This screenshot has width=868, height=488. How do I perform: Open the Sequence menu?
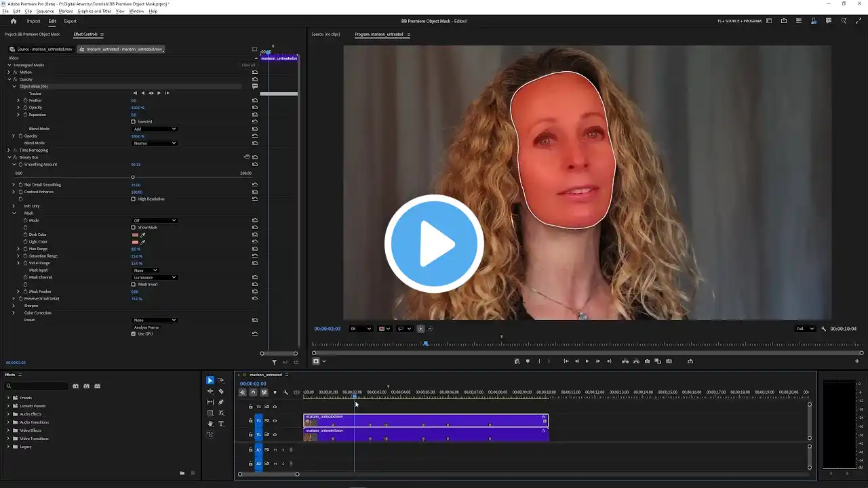click(x=45, y=12)
